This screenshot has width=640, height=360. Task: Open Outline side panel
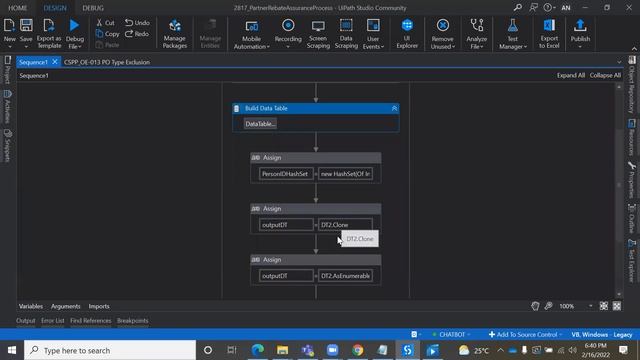[632, 218]
